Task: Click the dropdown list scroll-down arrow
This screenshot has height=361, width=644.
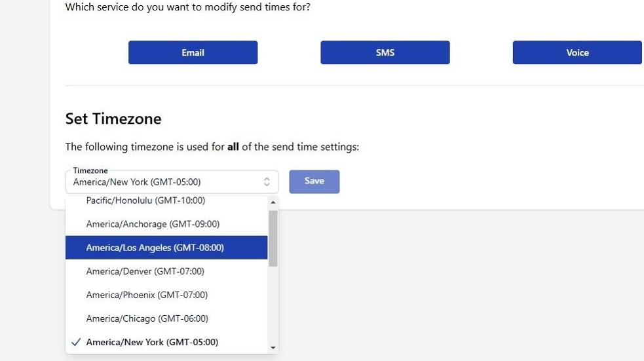Action: tap(273, 348)
